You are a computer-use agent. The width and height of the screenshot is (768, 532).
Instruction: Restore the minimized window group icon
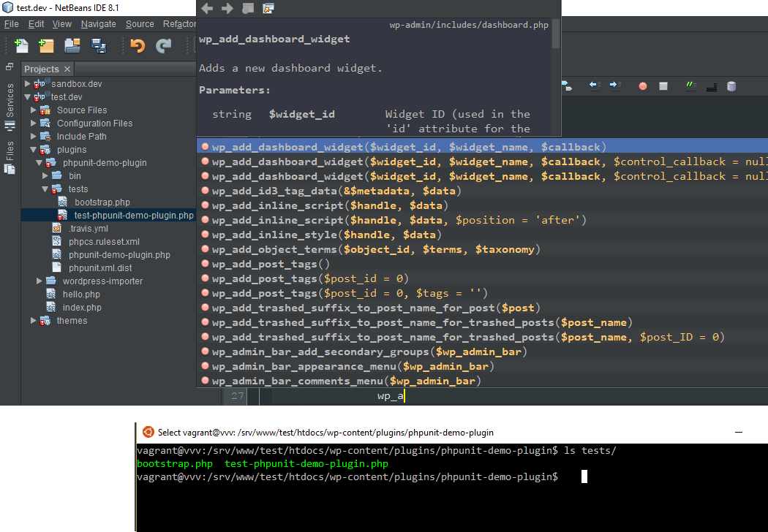pyautogui.click(x=10, y=66)
